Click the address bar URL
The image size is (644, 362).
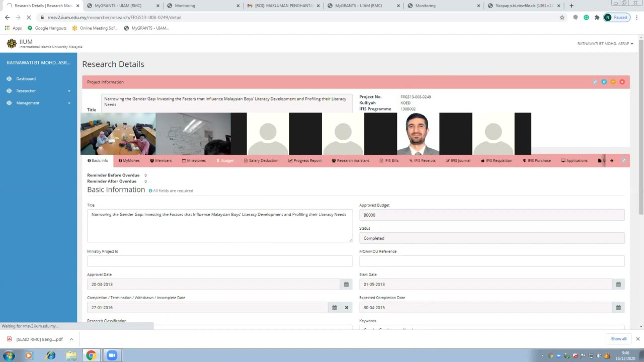point(114,18)
